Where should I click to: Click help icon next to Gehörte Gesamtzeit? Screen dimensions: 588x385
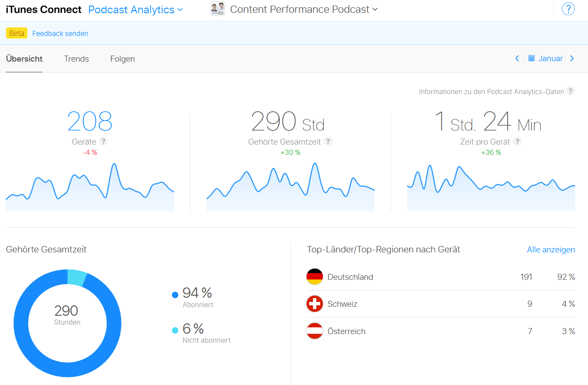[x=328, y=141]
